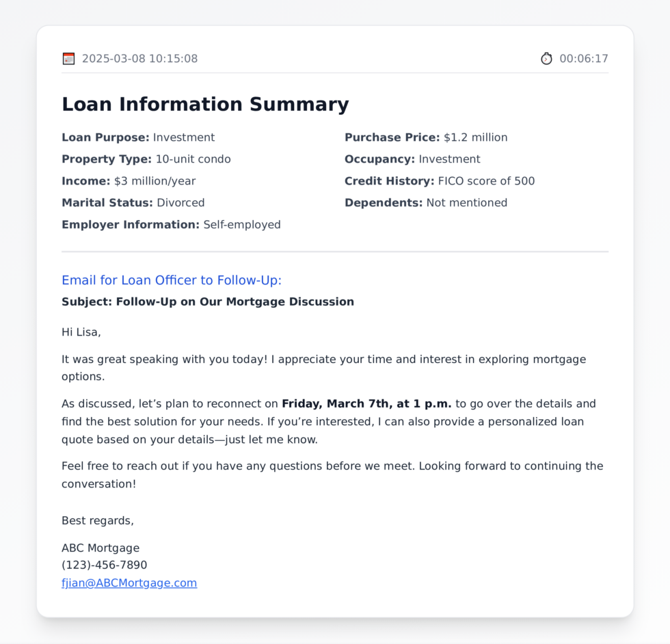Select the (123)-456-7890 phone number
Screen dimensions: 670x644
[x=104, y=565]
